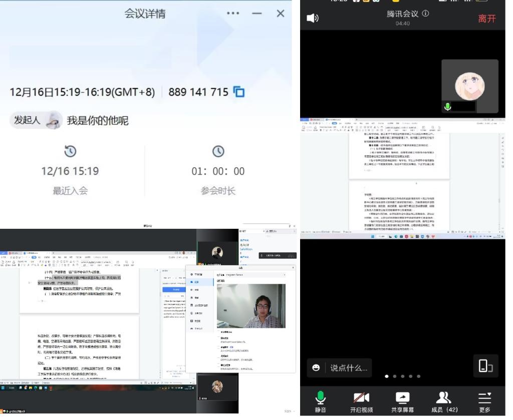Select the first settings sidebar item
Image resolution: width=513 pixels, height=420 pixels.
tap(197, 274)
